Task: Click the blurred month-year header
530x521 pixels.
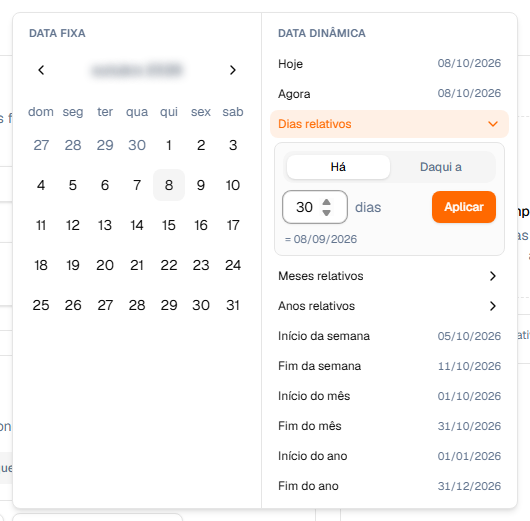Action: click(137, 70)
